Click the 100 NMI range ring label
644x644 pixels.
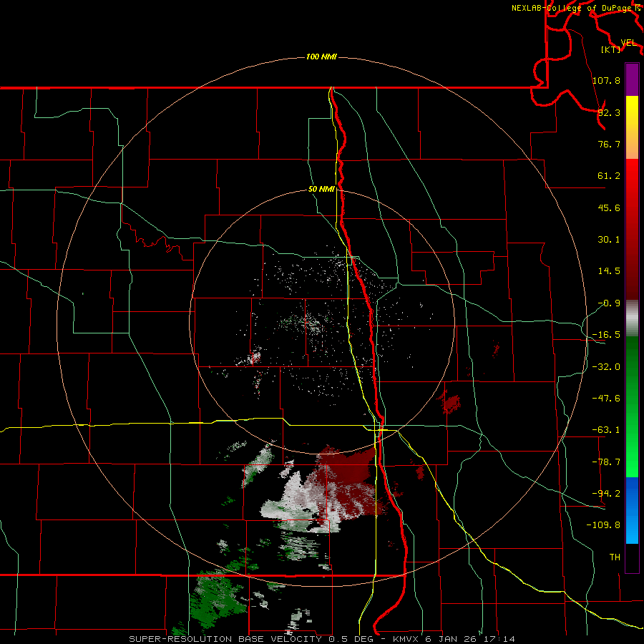[x=321, y=57]
